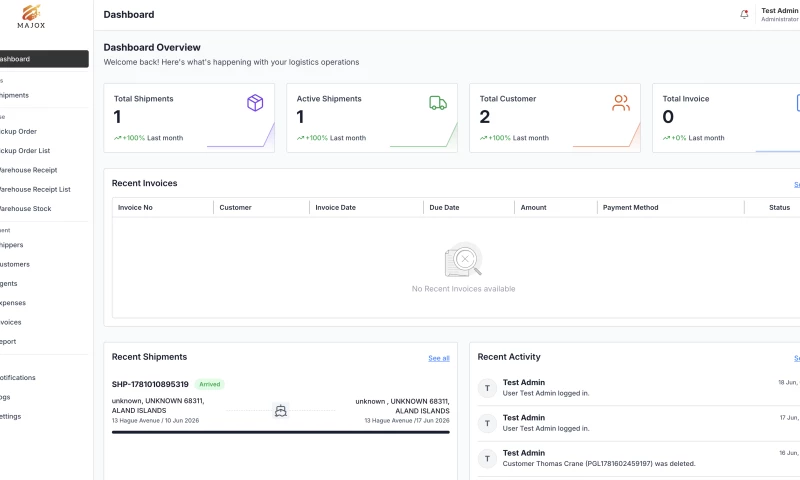Open Pickup Order in the sidebar
Screen dimensions: 800x480
18,132
